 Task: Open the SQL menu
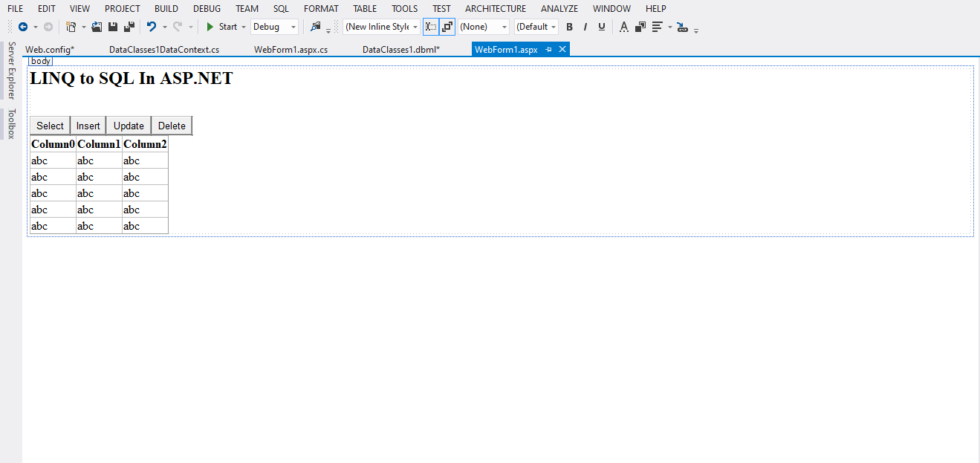pos(281,9)
